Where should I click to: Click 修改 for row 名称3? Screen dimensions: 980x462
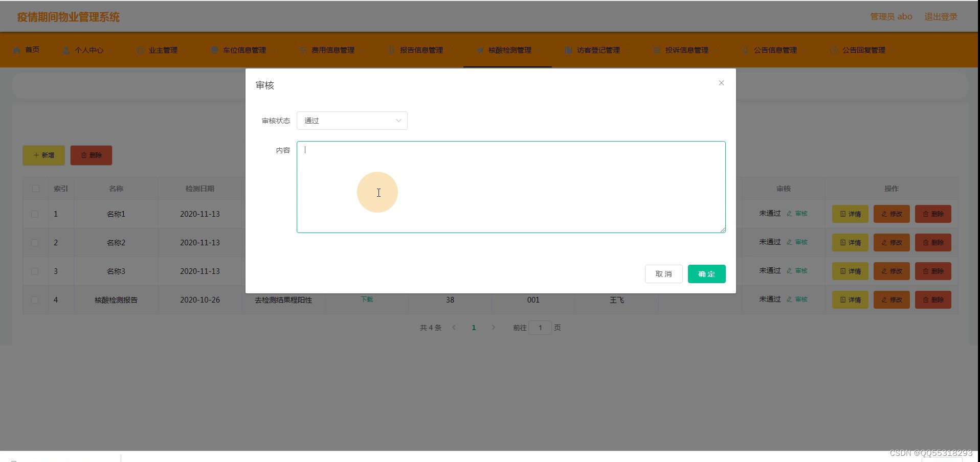[x=892, y=271]
